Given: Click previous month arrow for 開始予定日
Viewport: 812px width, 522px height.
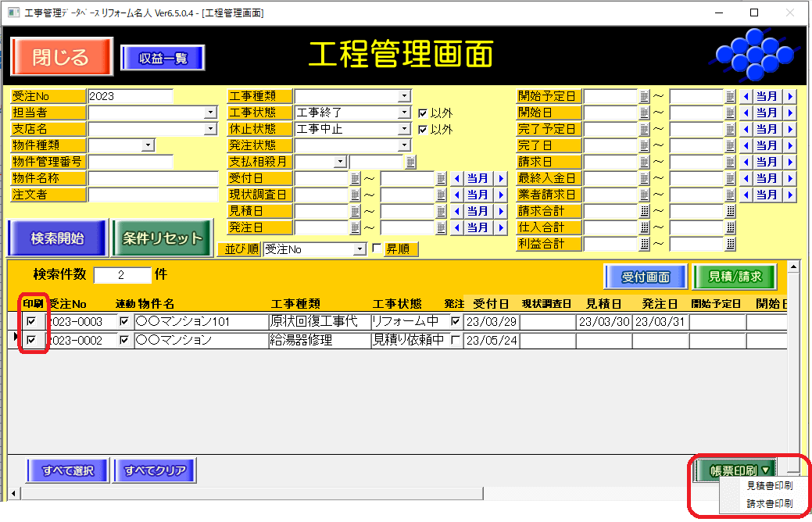Looking at the screenshot, I should (x=746, y=96).
